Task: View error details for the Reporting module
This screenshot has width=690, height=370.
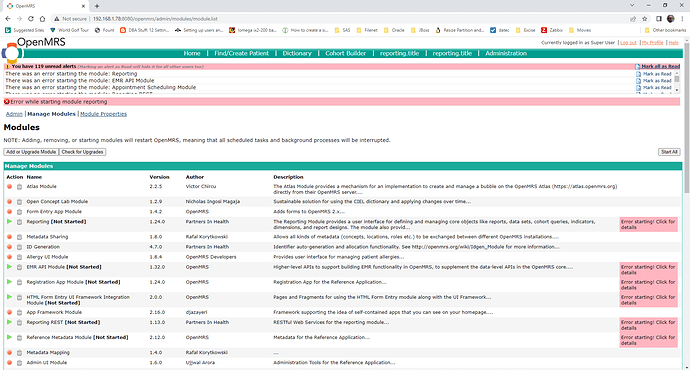Action: (x=648, y=224)
